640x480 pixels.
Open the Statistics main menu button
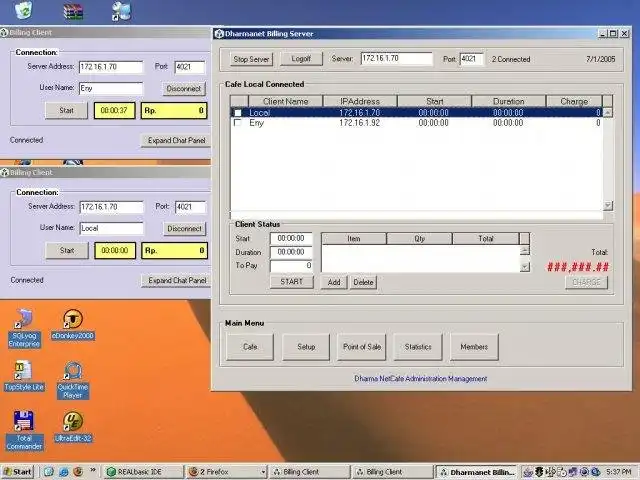pyautogui.click(x=418, y=347)
